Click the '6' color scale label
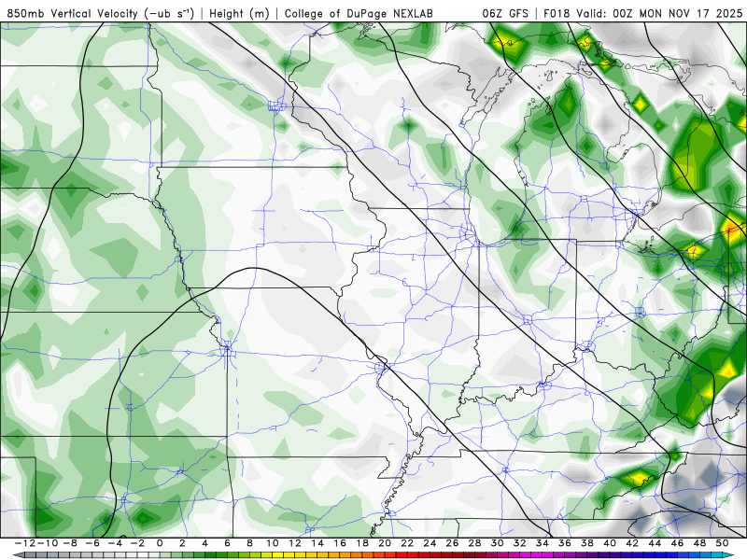The image size is (747, 560). (227, 543)
